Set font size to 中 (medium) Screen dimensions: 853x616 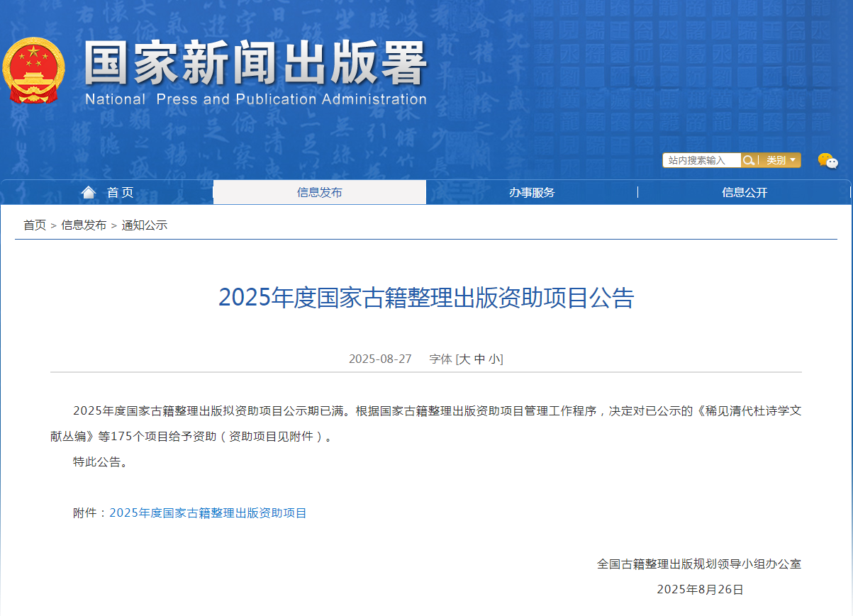pyautogui.click(x=480, y=359)
